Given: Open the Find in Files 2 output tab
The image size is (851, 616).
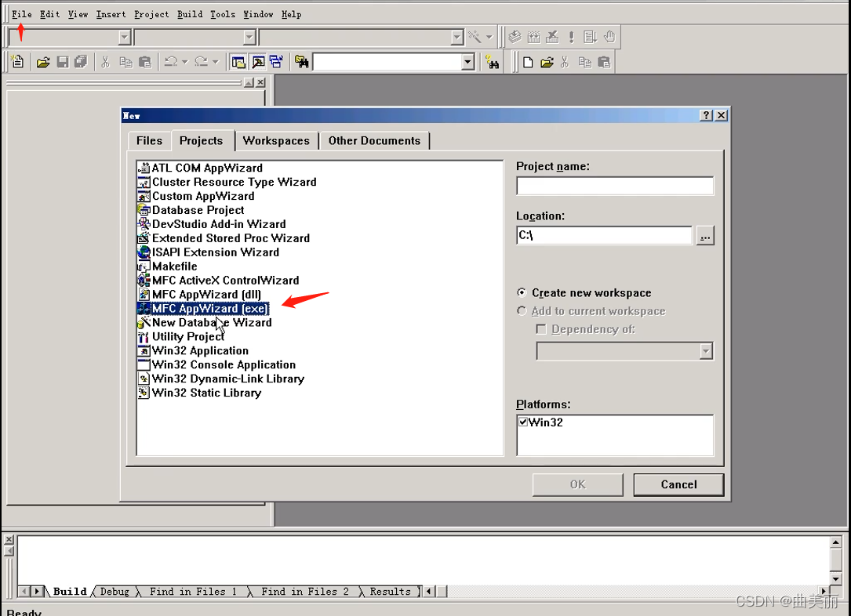Looking at the screenshot, I should 305,592.
